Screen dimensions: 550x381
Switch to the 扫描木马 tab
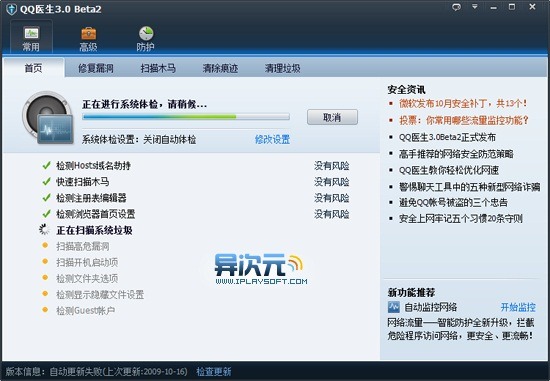pyautogui.click(x=158, y=68)
